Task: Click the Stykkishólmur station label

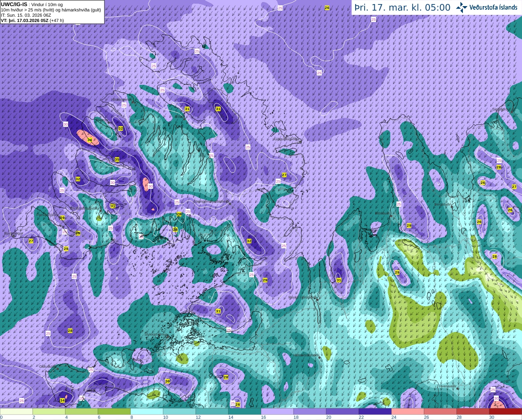Action: pyautogui.click(x=156, y=334)
